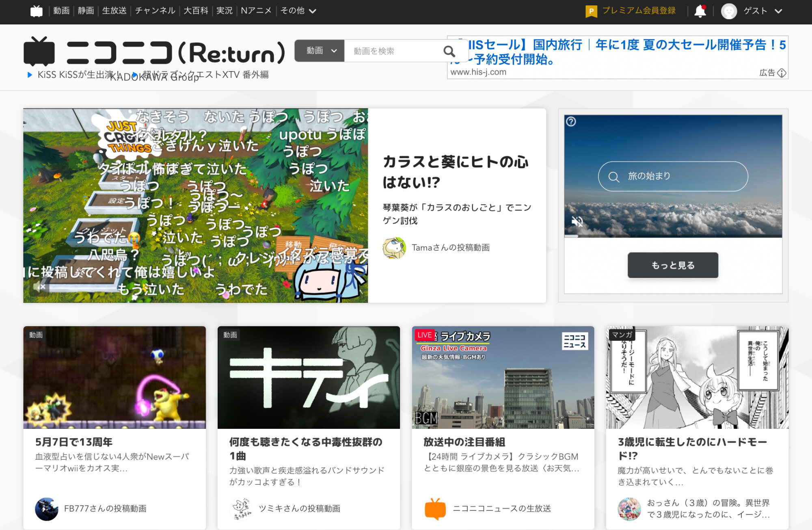812x530 pixels.
Task: Toggle sound on the cloud video ad
Action: (577, 222)
